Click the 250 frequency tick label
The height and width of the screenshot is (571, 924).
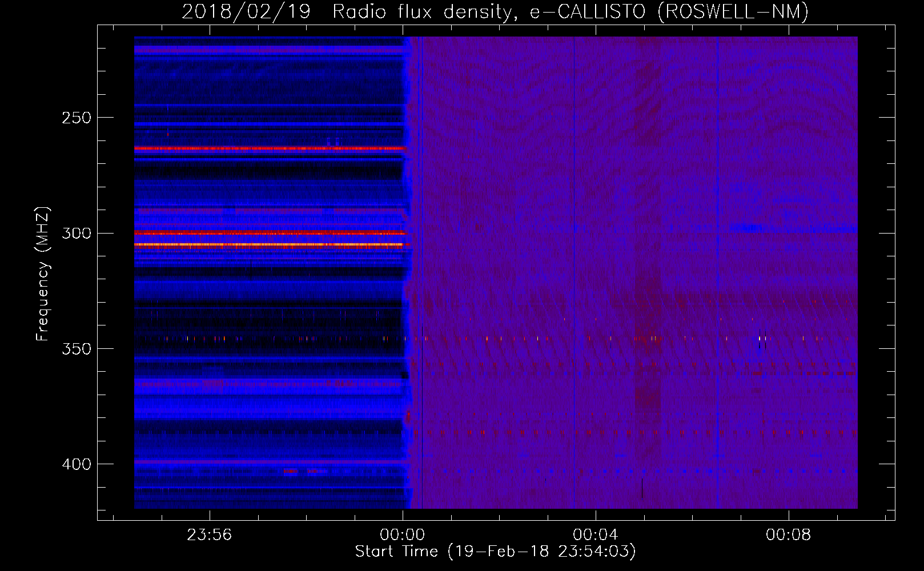(77, 118)
